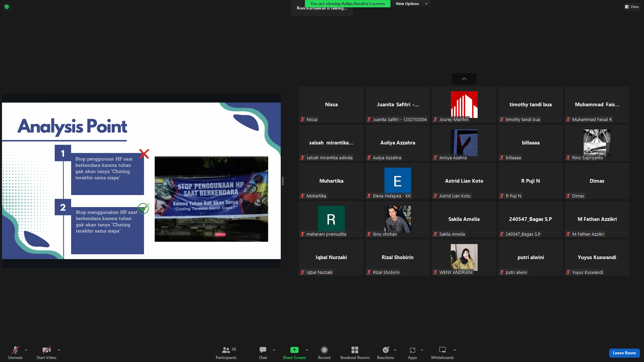Open audio options arrow beside Unmute
The width and height of the screenshot is (644, 362).
pos(26,350)
